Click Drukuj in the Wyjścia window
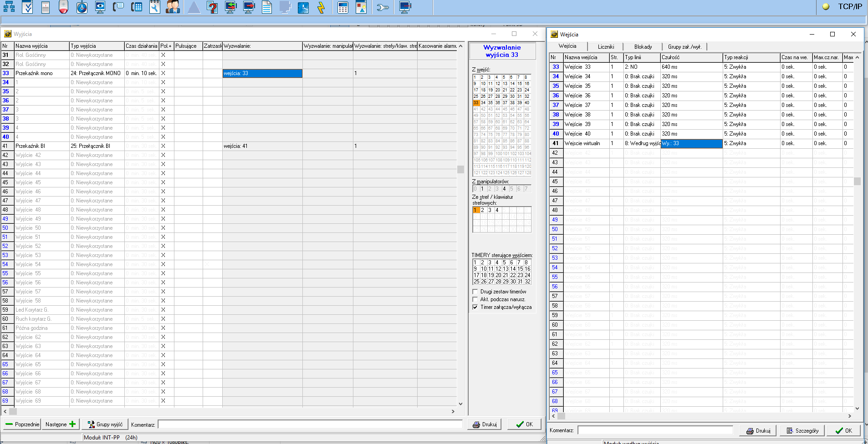The width and height of the screenshot is (868, 444). coord(485,424)
